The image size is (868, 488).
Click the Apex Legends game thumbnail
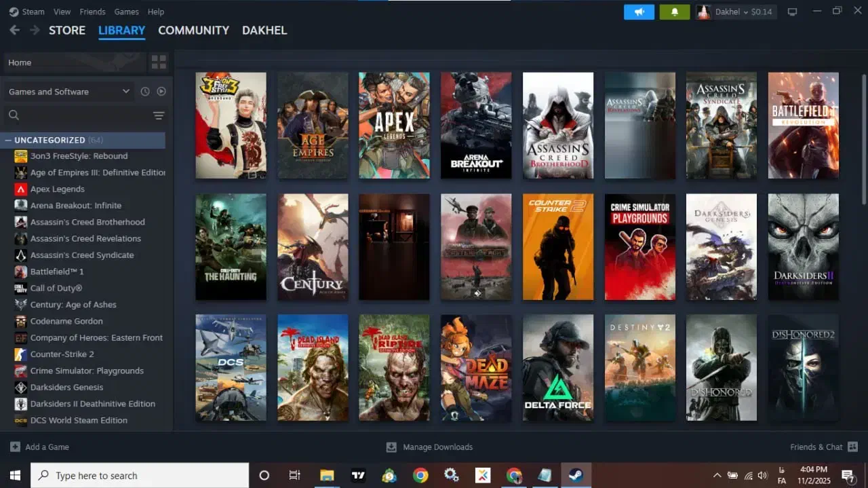[394, 125]
